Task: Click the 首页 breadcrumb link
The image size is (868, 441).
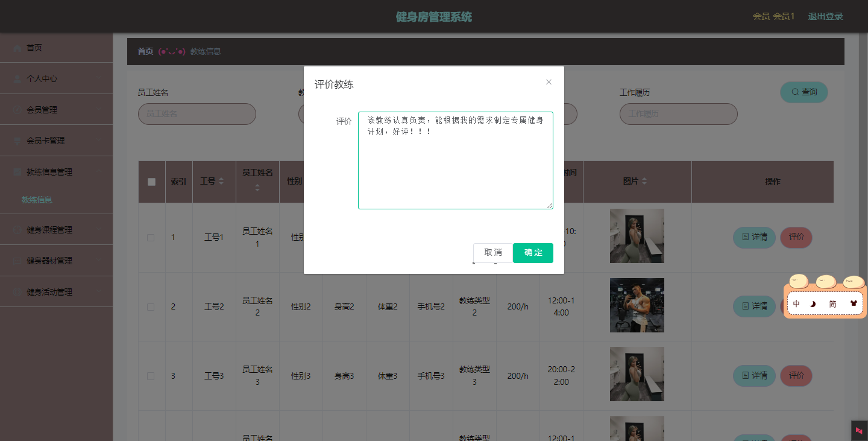Action: tap(145, 51)
